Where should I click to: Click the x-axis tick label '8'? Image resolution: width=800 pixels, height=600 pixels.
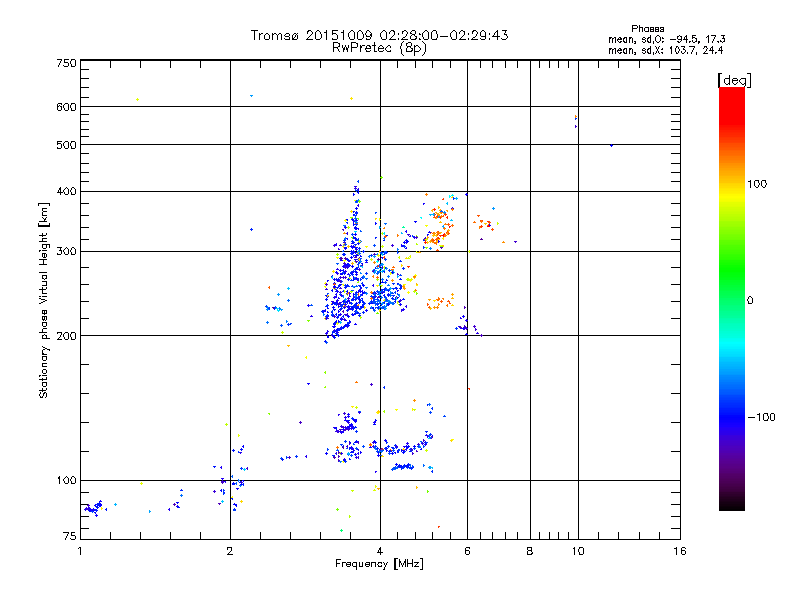530,551
